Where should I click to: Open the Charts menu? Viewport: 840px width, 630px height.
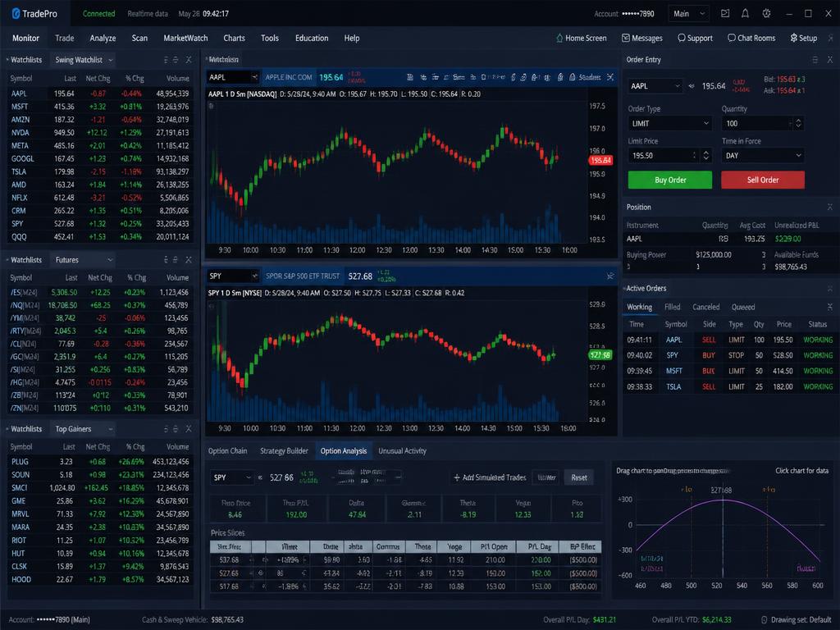click(234, 38)
